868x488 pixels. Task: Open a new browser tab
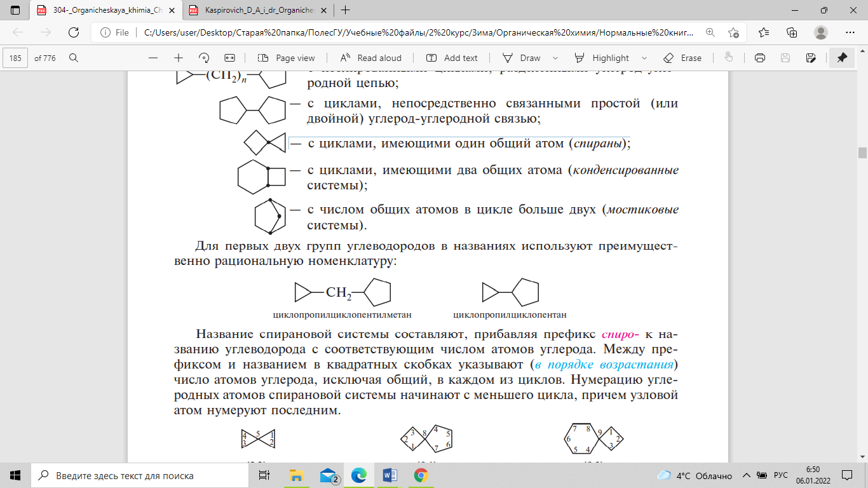point(346,10)
